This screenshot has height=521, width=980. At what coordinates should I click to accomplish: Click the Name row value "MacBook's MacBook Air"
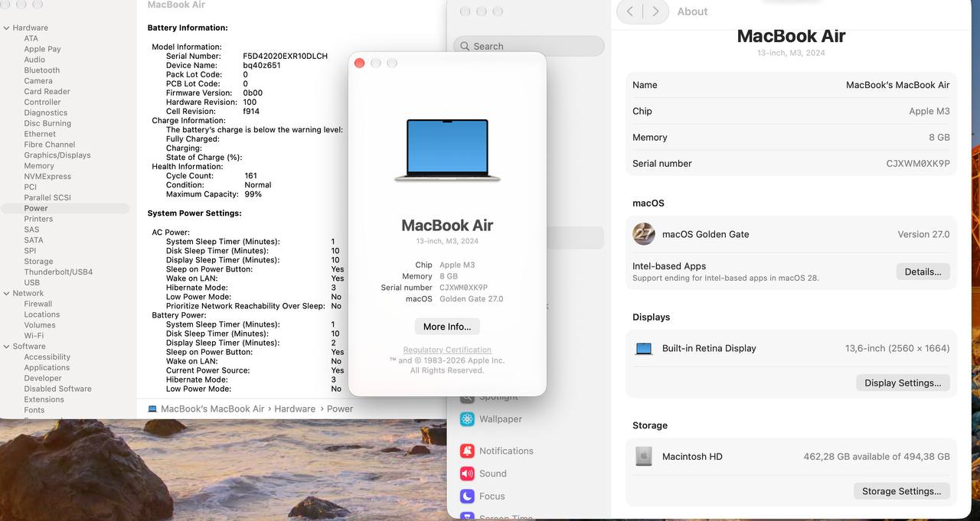[897, 85]
